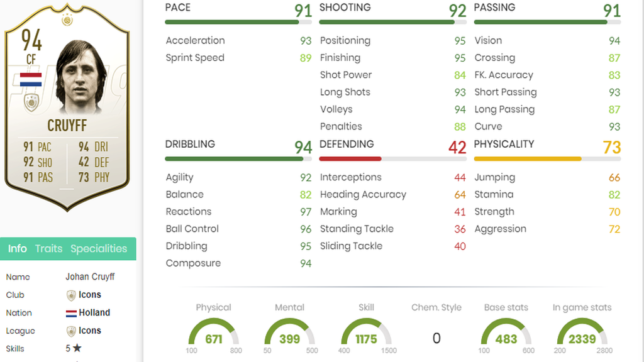The height and width of the screenshot is (362, 644).
Task: Switch to the Specialities tab
Action: (x=99, y=248)
